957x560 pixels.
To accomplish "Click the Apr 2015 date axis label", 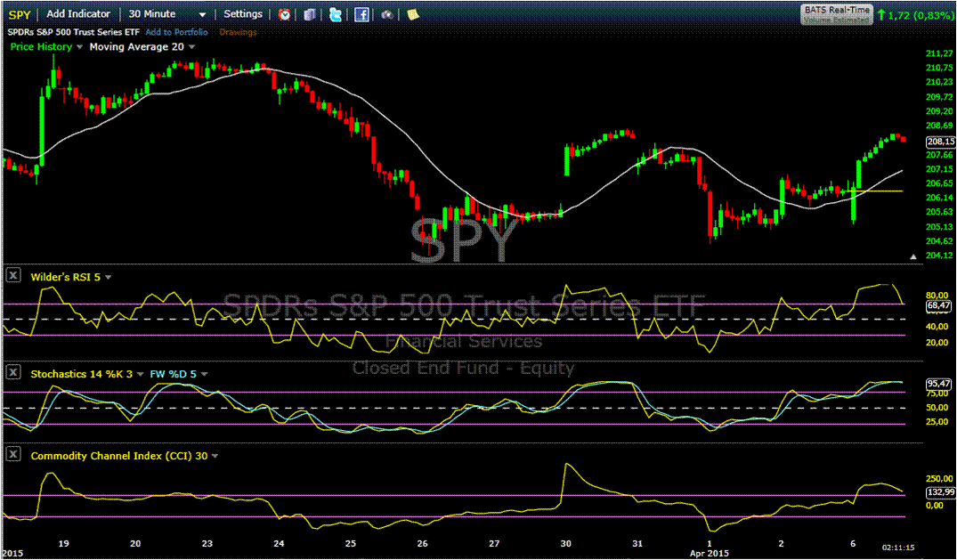I will [710, 553].
